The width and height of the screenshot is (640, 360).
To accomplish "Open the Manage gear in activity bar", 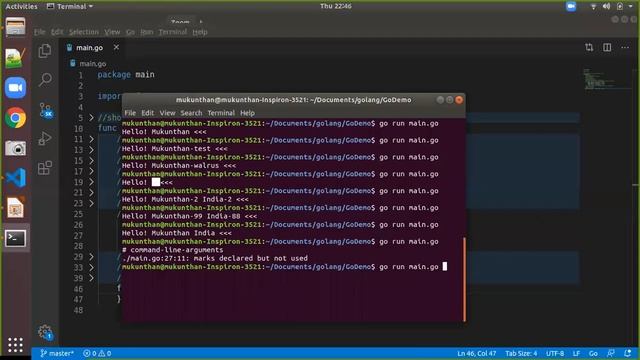I will (45, 332).
